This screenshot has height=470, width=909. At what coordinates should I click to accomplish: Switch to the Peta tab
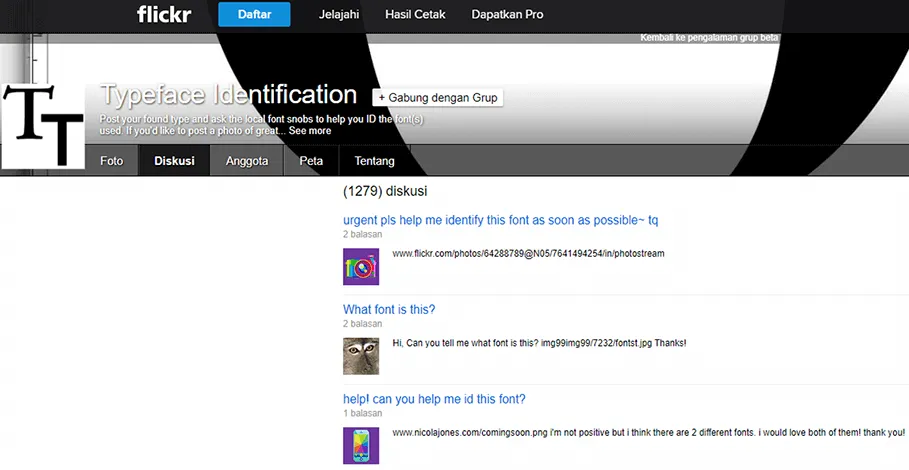[311, 161]
